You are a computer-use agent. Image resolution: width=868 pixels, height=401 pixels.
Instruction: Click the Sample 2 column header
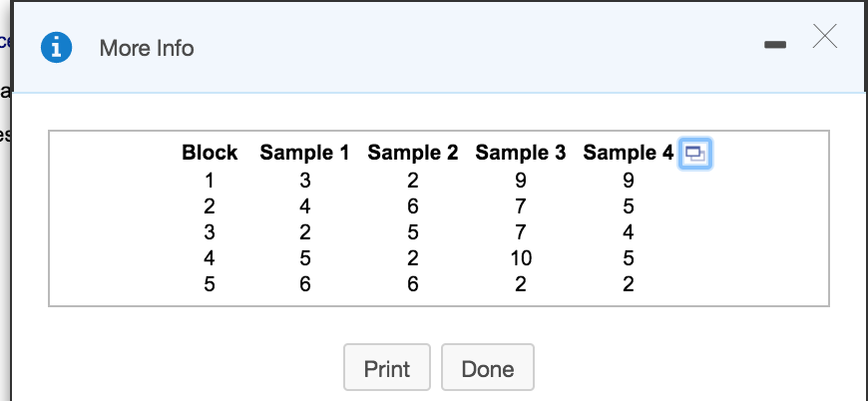[412, 154]
